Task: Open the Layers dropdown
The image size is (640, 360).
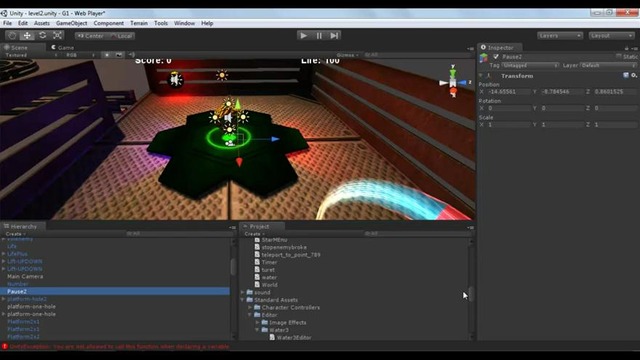Action: tap(560, 36)
